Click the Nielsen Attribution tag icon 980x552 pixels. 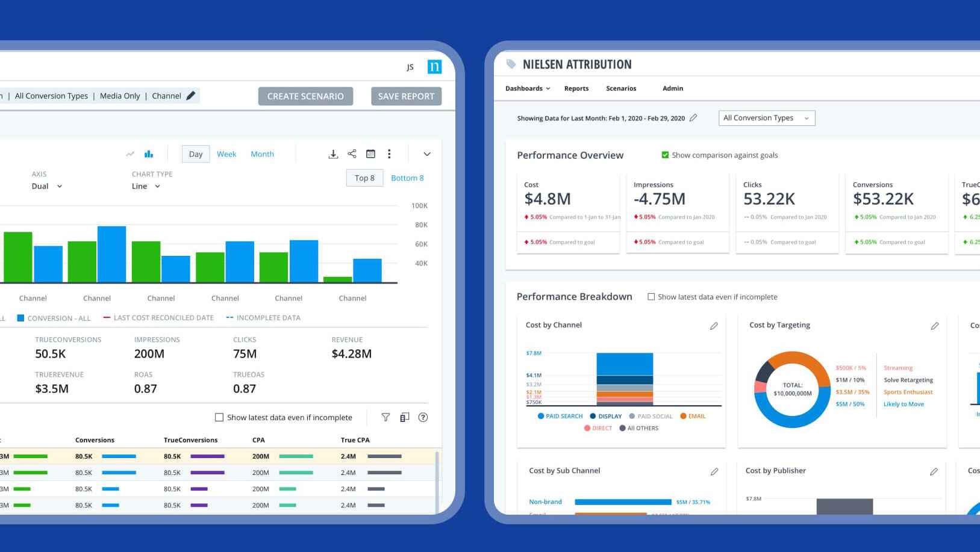point(511,64)
